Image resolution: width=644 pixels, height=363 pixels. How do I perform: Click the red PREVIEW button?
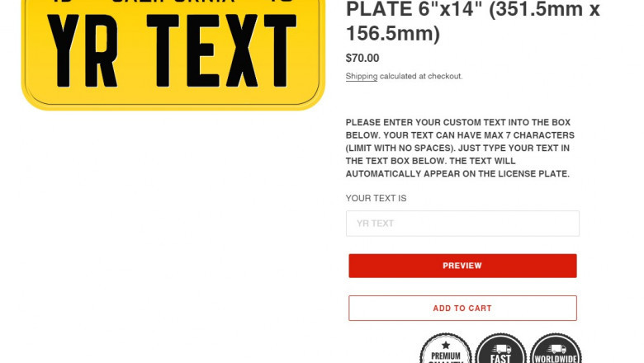[x=462, y=266]
